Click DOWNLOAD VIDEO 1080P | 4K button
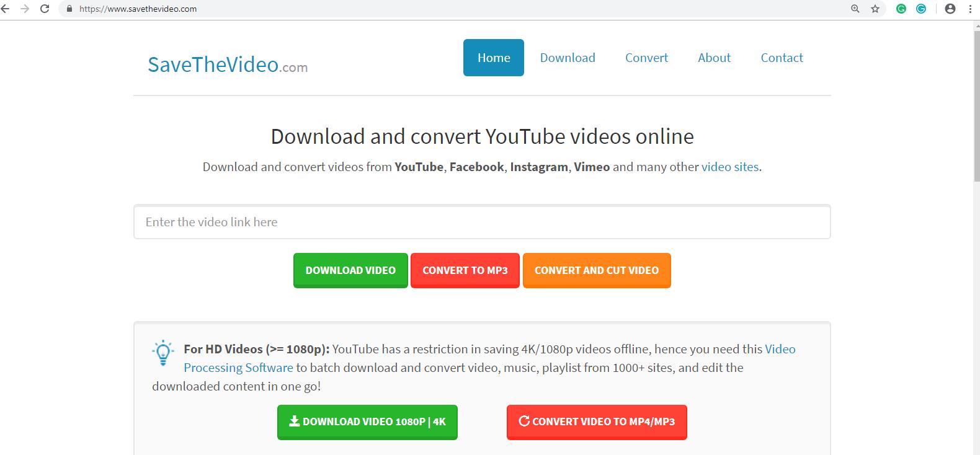Viewport: 980px width, 455px height. click(x=367, y=422)
